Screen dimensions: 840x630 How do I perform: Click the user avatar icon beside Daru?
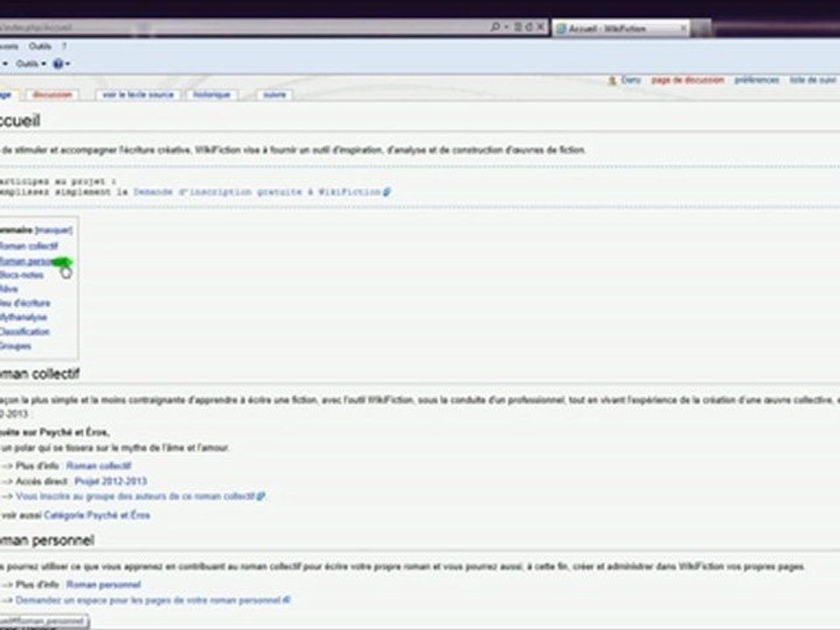pyautogui.click(x=612, y=80)
